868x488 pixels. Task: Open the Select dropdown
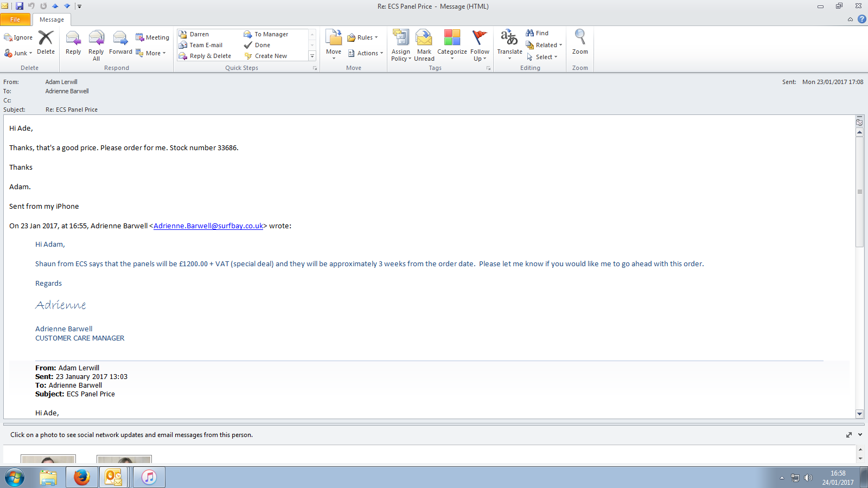[541, 57]
